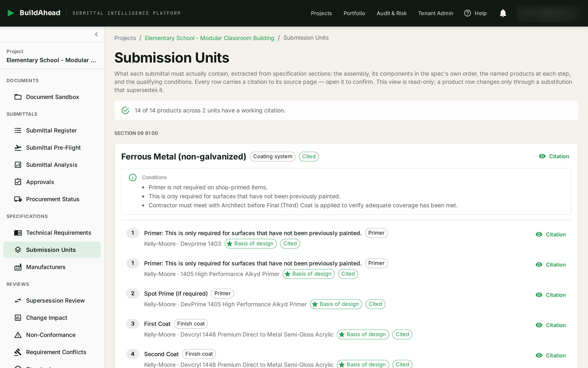Click Primer tag on Spot Prime row
Screen dimensions: 588x368
[222, 294]
